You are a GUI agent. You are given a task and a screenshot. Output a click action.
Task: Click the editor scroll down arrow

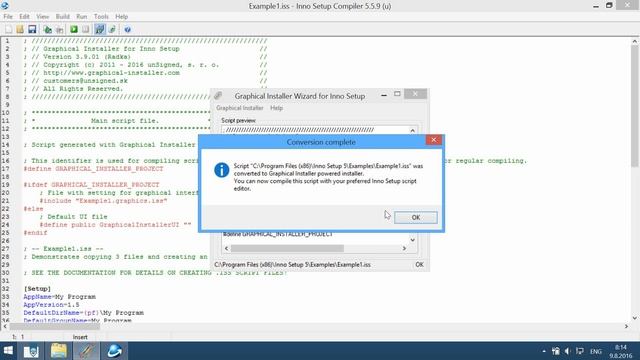pyautogui.click(x=634, y=318)
